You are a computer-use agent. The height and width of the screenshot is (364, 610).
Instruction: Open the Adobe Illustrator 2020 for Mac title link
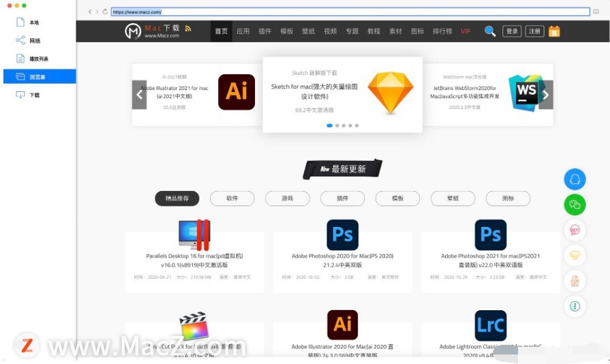point(342,351)
